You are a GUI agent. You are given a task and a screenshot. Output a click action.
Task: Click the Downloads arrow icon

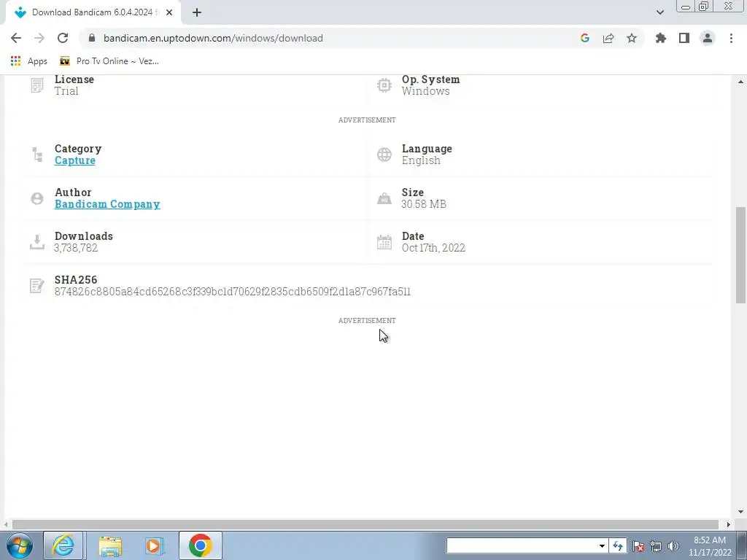[37, 242]
